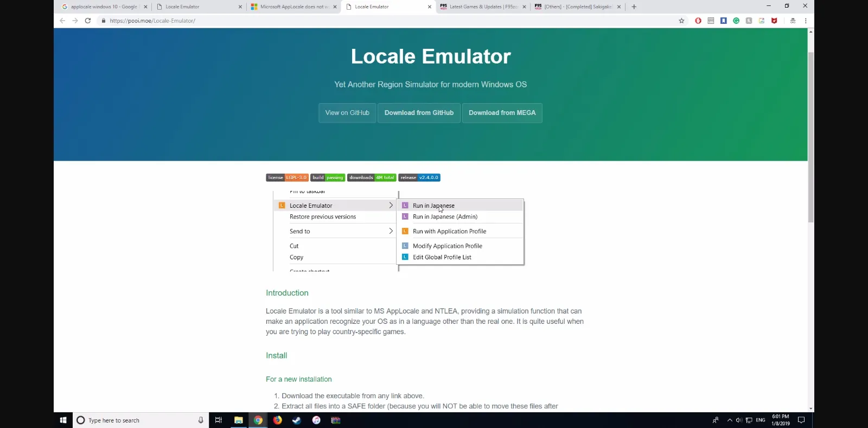Click the 'Download from GitHub' button
Image resolution: width=868 pixels, height=428 pixels.
419,113
